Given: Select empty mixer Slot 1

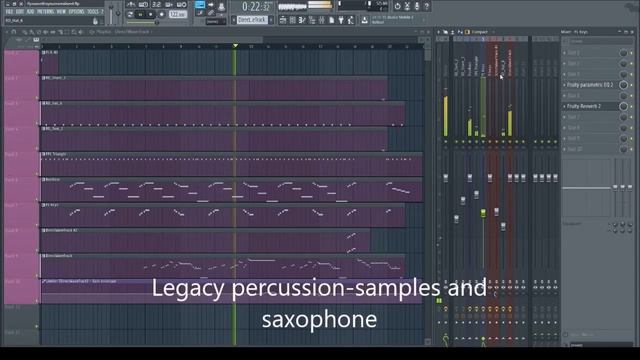Looking at the screenshot, I should tap(590, 53).
